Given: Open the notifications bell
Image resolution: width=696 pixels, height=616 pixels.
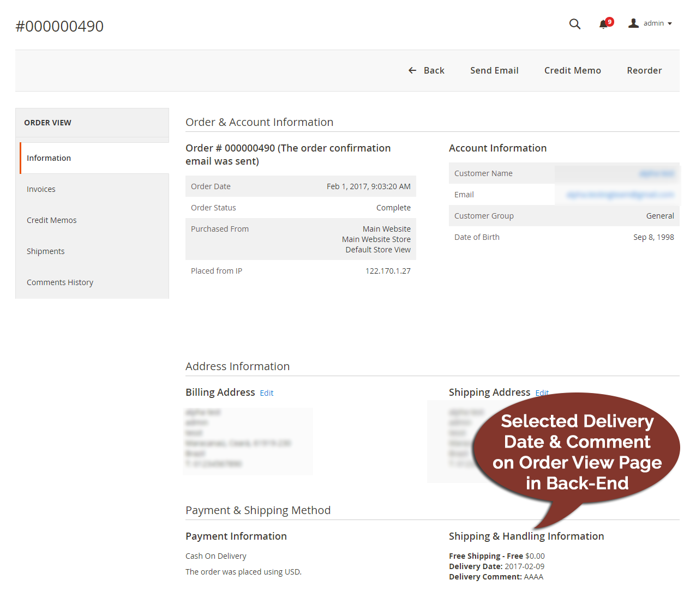Looking at the screenshot, I should (603, 24).
